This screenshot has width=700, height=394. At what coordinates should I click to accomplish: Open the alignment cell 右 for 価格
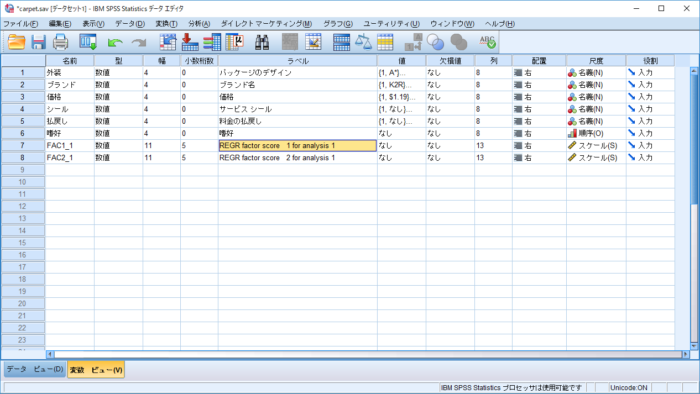point(539,96)
